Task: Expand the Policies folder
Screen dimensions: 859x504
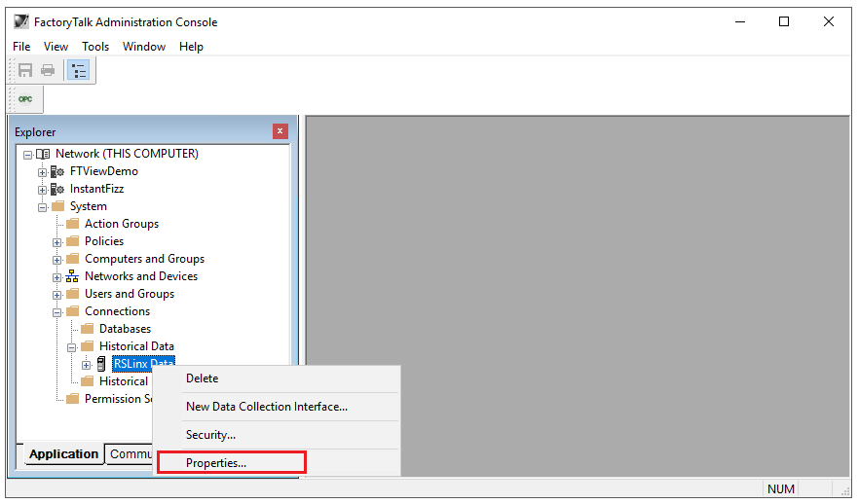Action: click(56, 242)
